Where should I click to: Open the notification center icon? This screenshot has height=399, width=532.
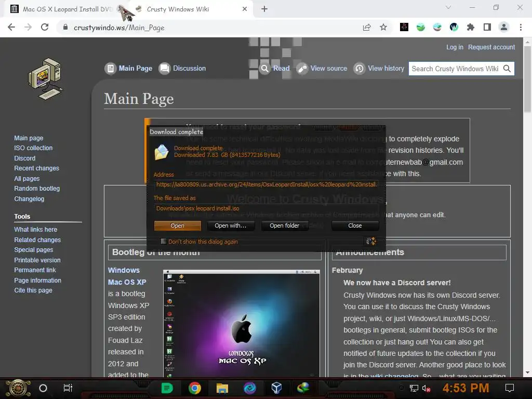point(510,388)
